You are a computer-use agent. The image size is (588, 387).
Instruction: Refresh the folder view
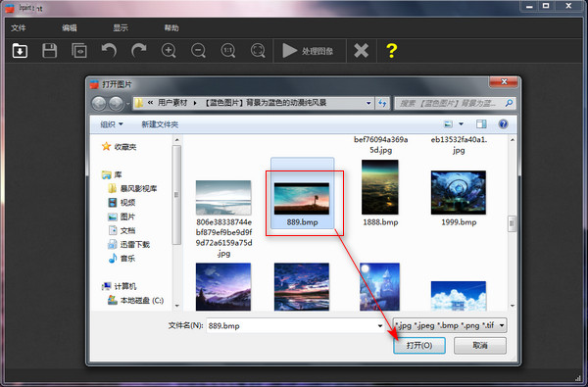point(382,103)
